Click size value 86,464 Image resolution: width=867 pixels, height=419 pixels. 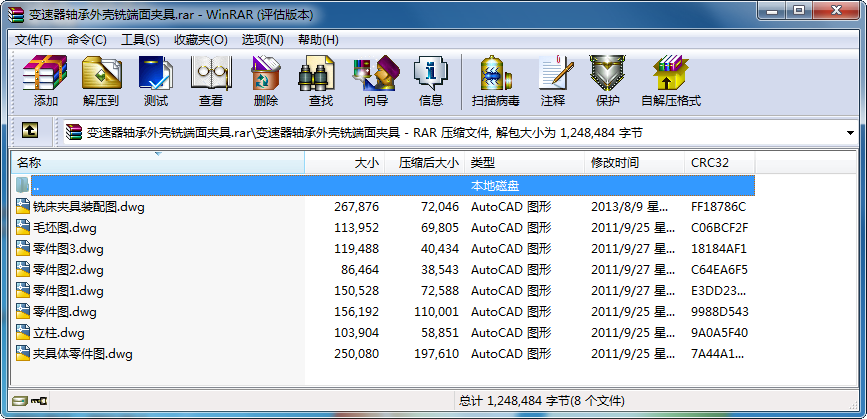click(x=360, y=270)
